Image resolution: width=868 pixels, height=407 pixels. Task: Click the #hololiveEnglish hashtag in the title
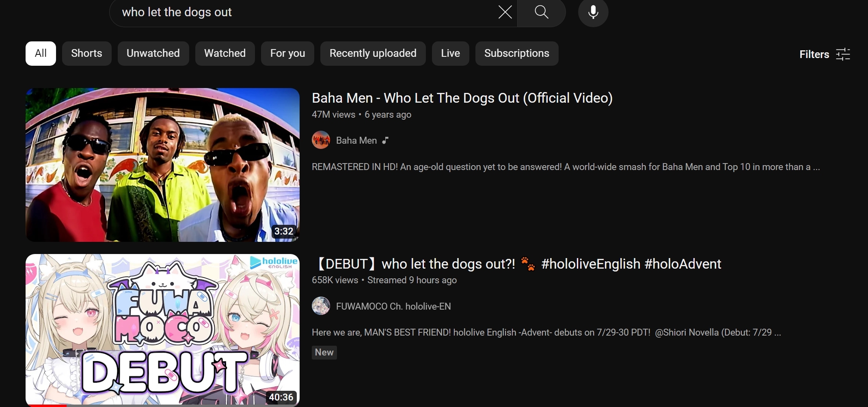[591, 264]
